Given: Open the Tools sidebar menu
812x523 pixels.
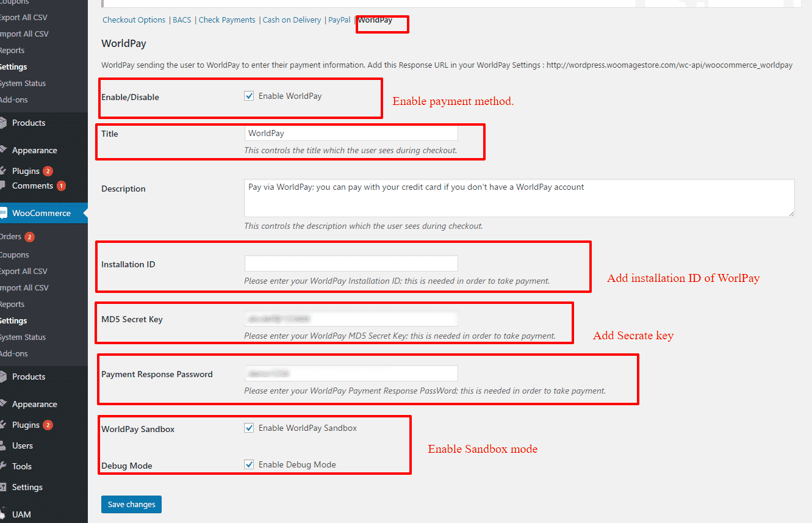Looking at the screenshot, I should [22, 466].
